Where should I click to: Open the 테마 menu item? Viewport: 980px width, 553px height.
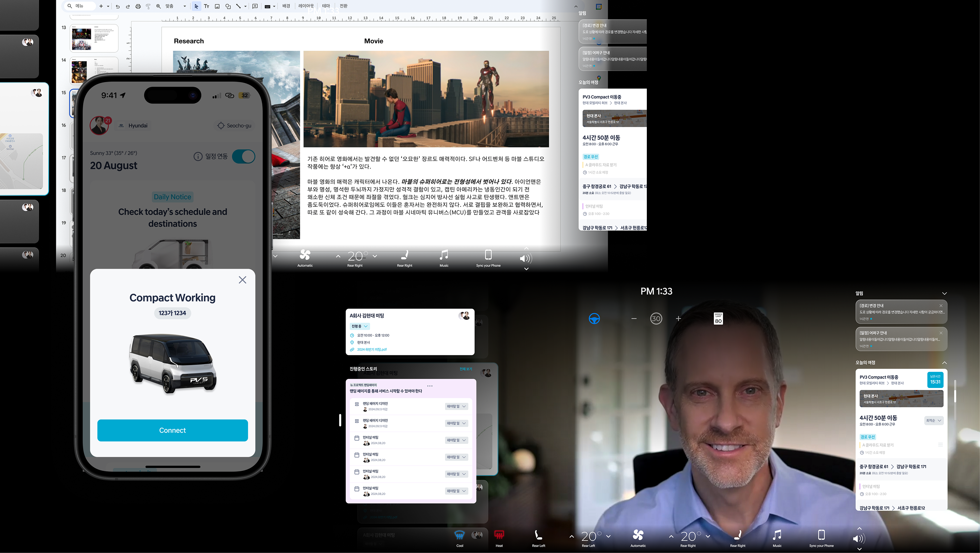[x=326, y=6]
